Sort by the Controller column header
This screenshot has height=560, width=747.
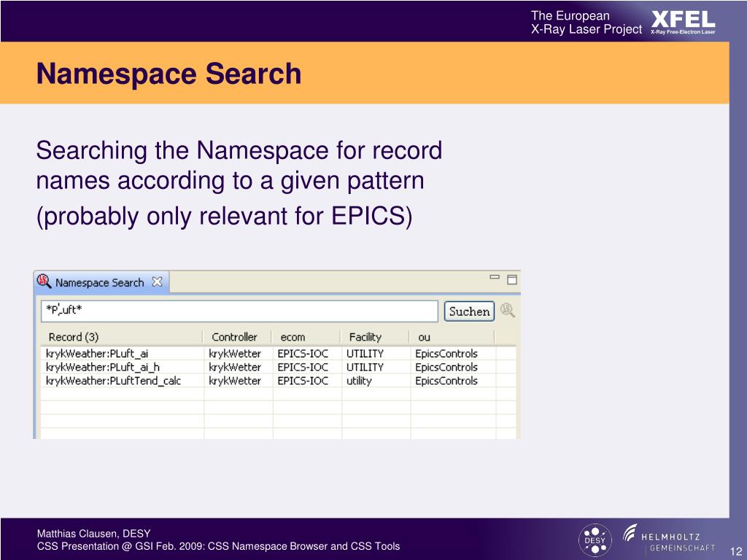[237, 337]
